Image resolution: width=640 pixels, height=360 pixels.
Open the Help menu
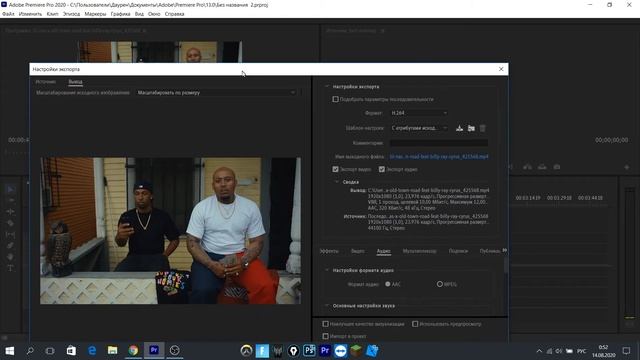(174, 14)
